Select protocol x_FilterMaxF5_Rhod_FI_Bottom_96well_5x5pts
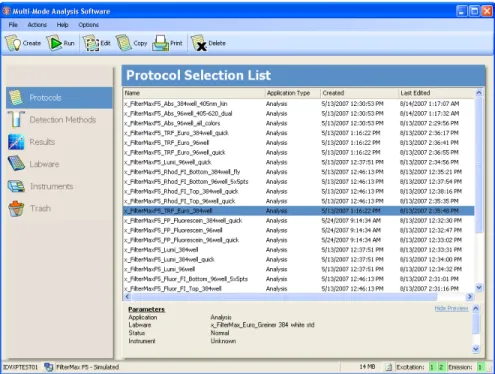This screenshot has height=374, width=495. [299, 182]
